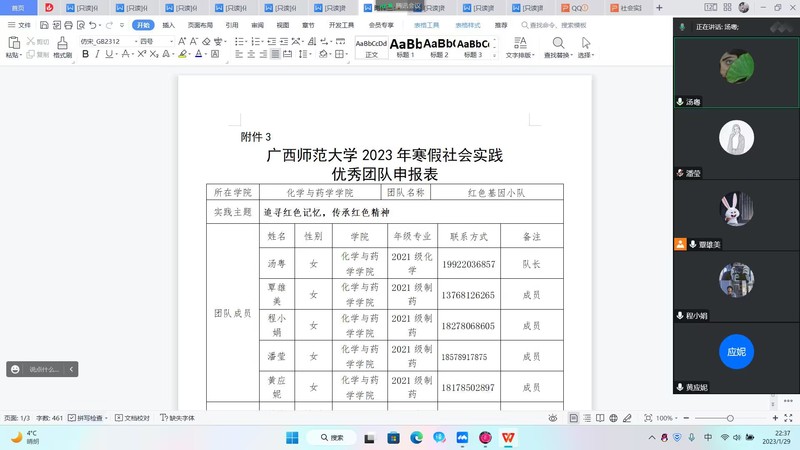Open the font size dropdown
This screenshot has width=800, height=450.
point(171,41)
